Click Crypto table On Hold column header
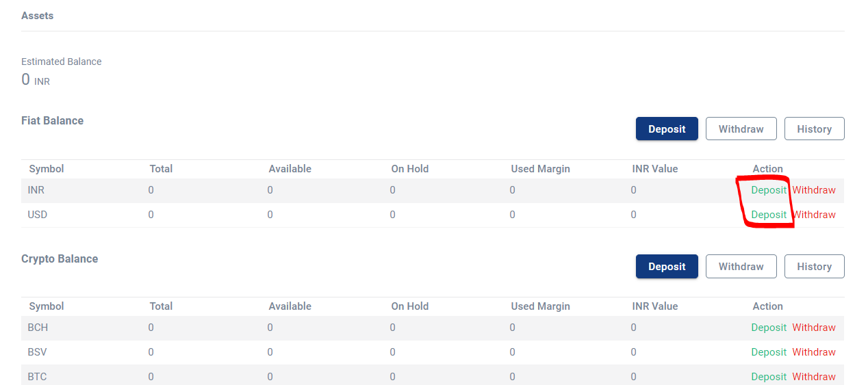Image resolution: width=868 pixels, height=385 pixels. tap(410, 306)
